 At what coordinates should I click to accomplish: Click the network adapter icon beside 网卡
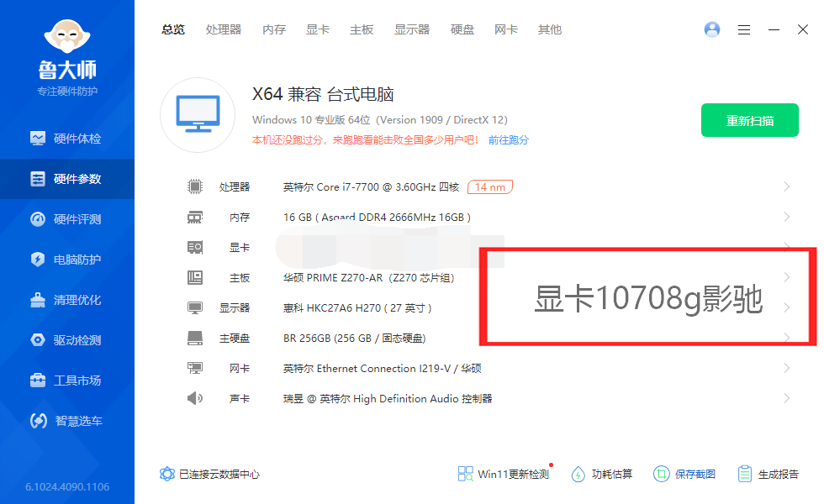(x=195, y=368)
